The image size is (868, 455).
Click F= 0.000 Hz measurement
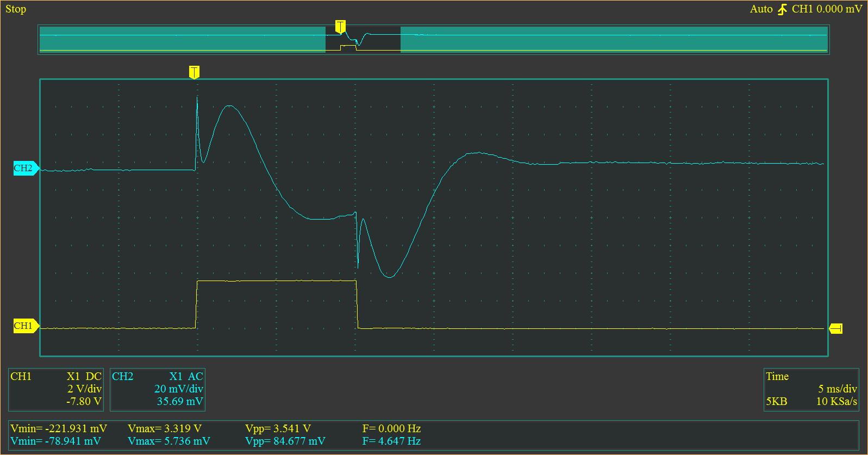tap(391, 428)
